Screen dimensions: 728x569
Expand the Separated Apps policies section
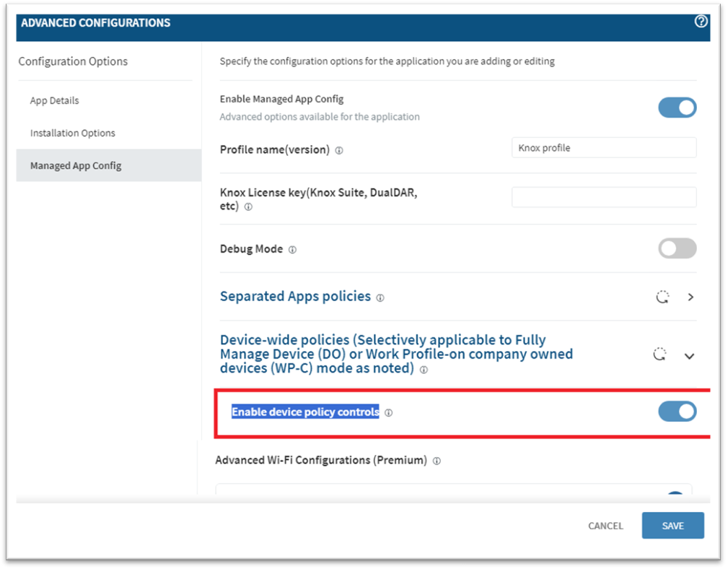coord(690,297)
